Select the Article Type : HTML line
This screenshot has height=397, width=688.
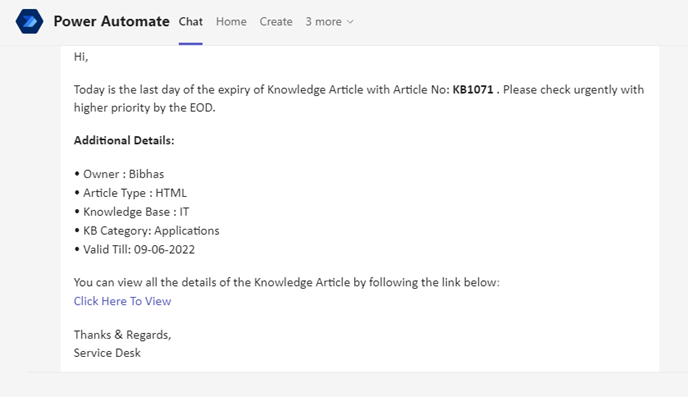click(x=130, y=193)
